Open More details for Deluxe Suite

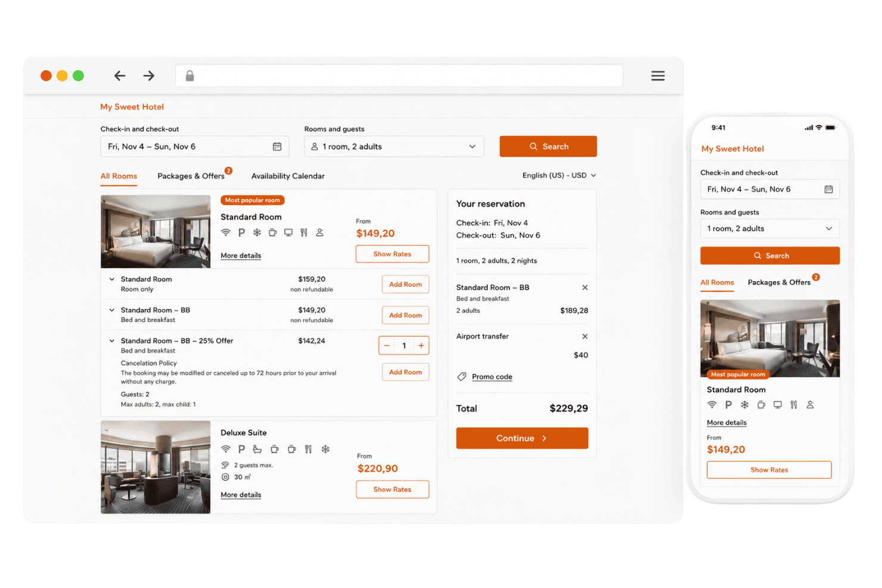241,495
